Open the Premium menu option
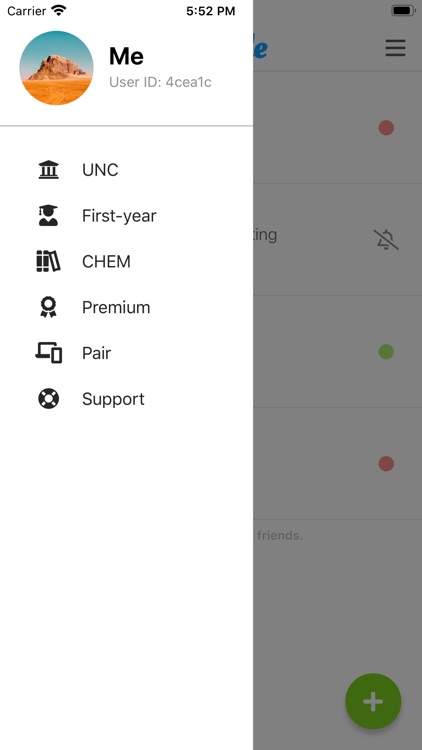The height and width of the screenshot is (750, 422). 126,307
